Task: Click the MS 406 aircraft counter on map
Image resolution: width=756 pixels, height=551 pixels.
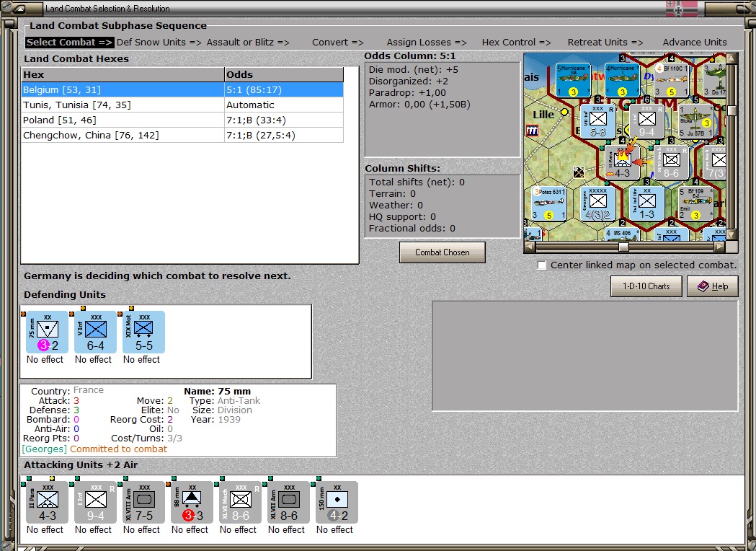Action: pos(622,234)
